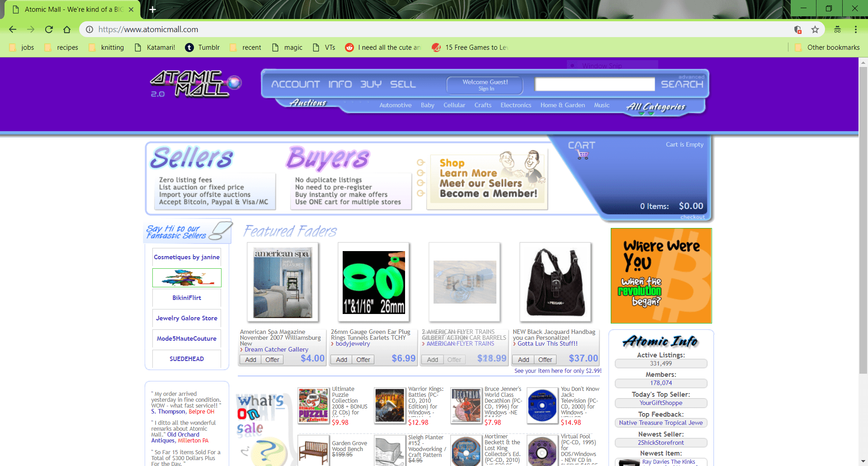Viewport: 868px width, 466px height.
Task: Switch to the Auctions tab
Action: click(307, 103)
